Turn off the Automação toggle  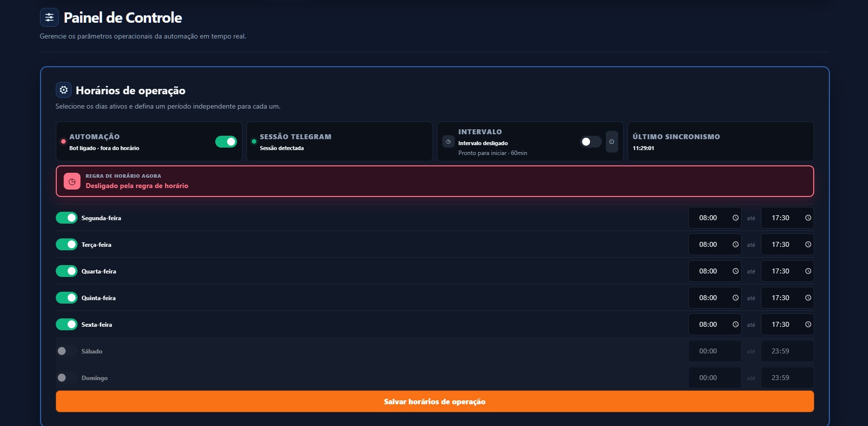coord(226,142)
